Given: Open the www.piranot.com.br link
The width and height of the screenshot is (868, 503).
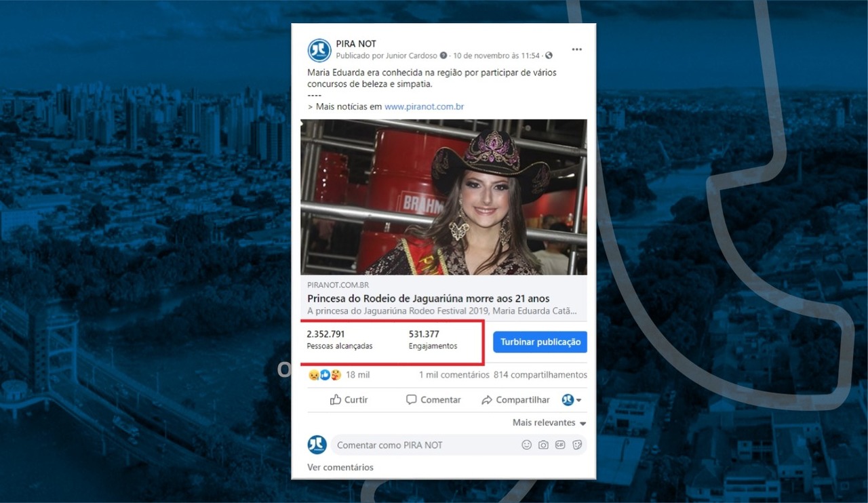Looking at the screenshot, I should [x=424, y=106].
